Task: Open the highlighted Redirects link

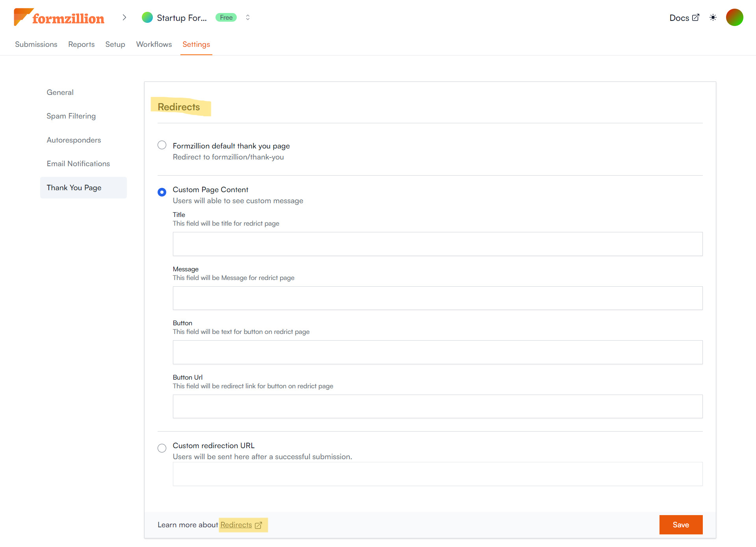Action: point(236,525)
